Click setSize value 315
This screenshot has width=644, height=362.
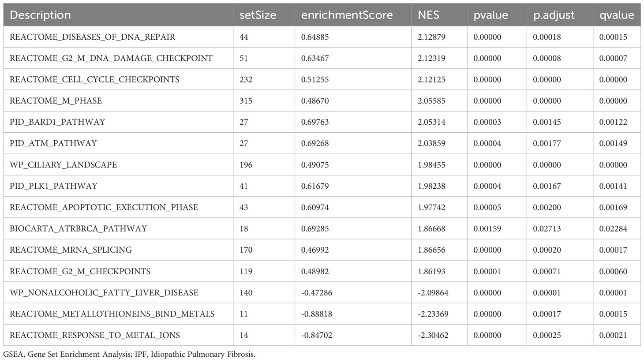(246, 101)
